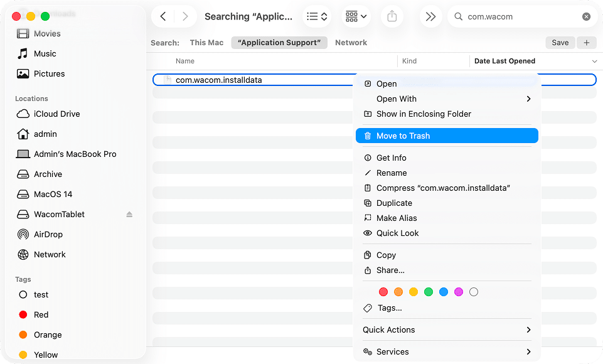Open the view options dropdown
The height and width of the screenshot is (364, 603).
point(356,16)
